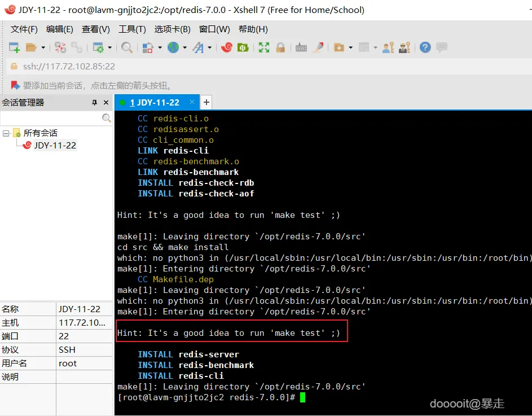Click the font letter A icon
532x416 pixels.
point(198,47)
